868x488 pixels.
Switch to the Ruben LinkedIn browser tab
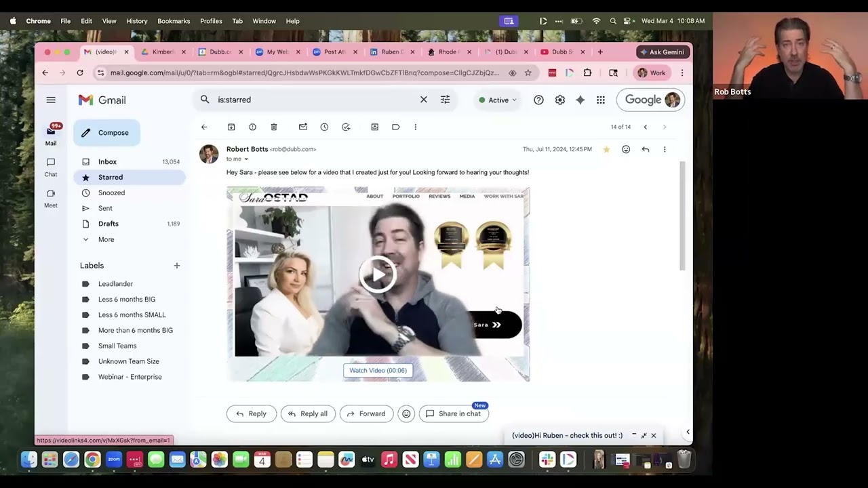391,52
